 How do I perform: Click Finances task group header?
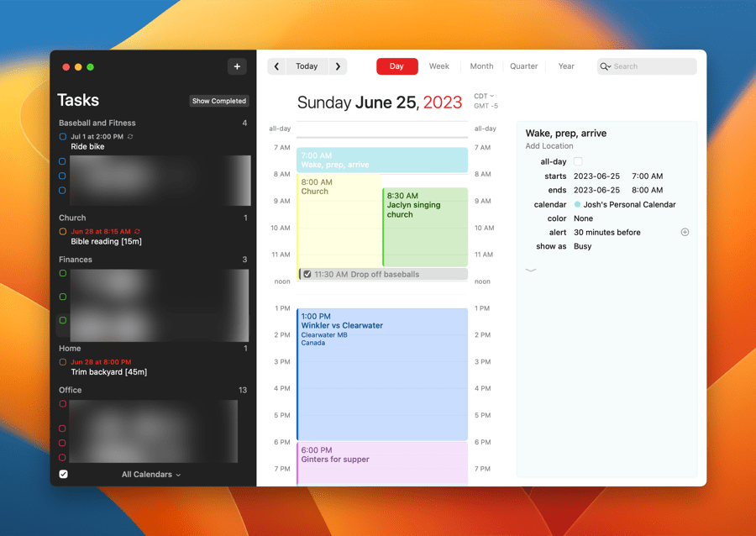[x=76, y=260]
